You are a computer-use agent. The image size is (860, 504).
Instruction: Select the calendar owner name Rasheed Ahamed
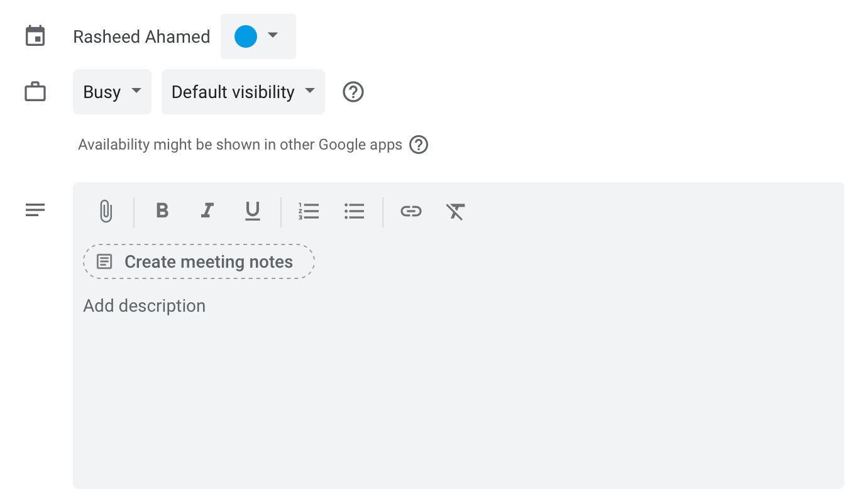click(x=141, y=36)
